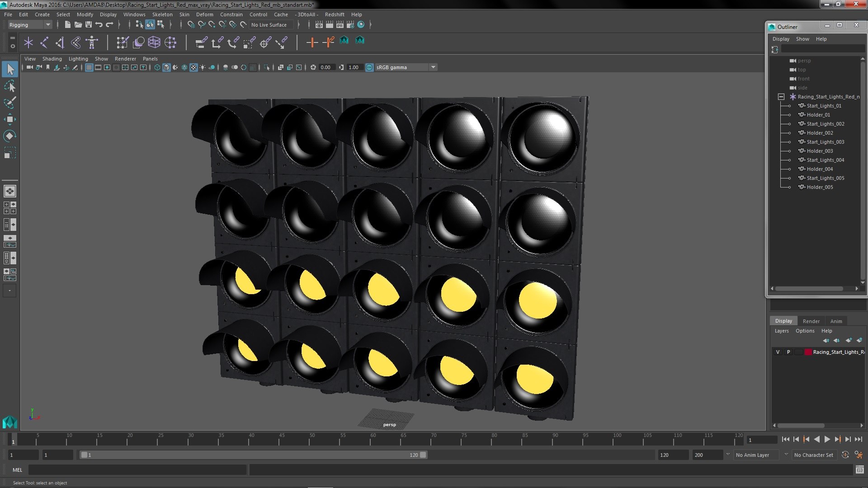Image resolution: width=868 pixels, height=488 pixels.
Task: Save the scene with the disk icon
Action: click(88, 25)
